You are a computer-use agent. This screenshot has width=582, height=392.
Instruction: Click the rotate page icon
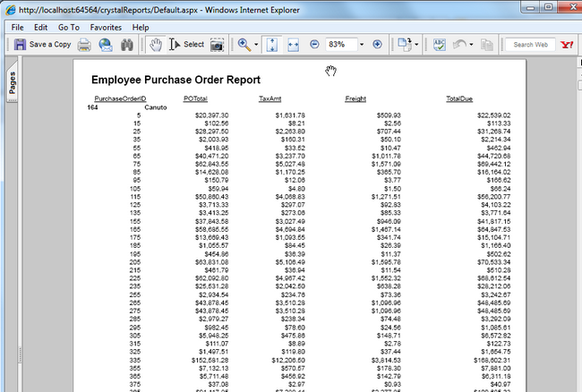[x=405, y=45]
